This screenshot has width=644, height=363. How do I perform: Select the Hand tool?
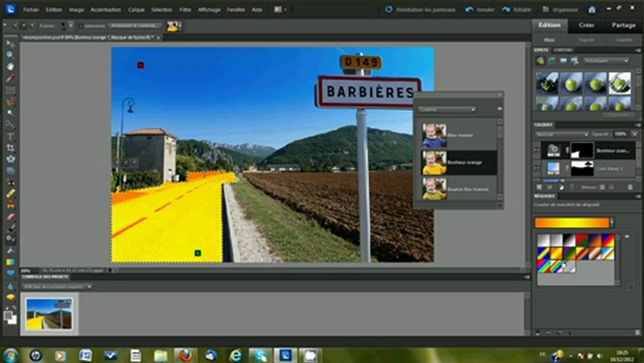(x=10, y=66)
